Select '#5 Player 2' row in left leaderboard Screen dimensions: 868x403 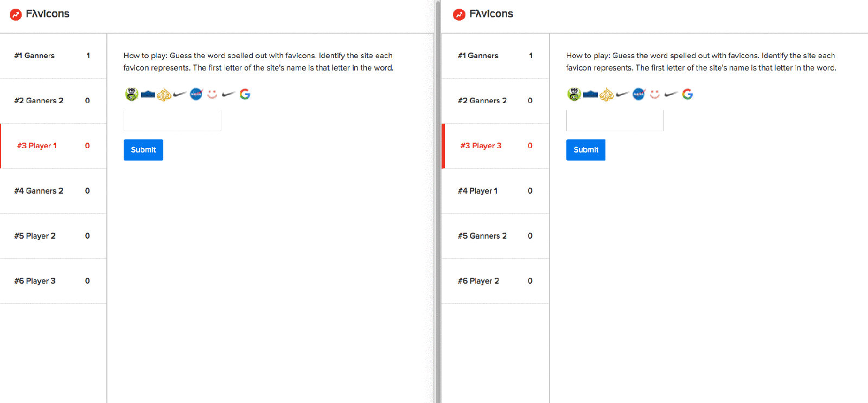[53, 236]
